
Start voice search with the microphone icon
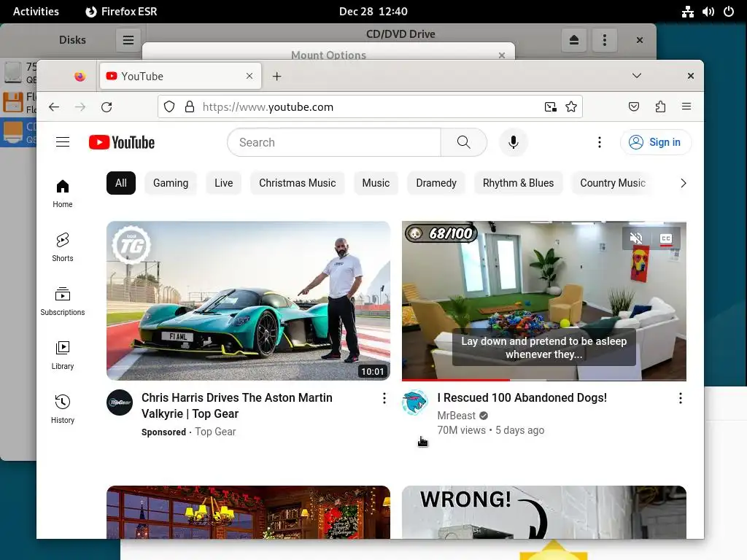[513, 142]
